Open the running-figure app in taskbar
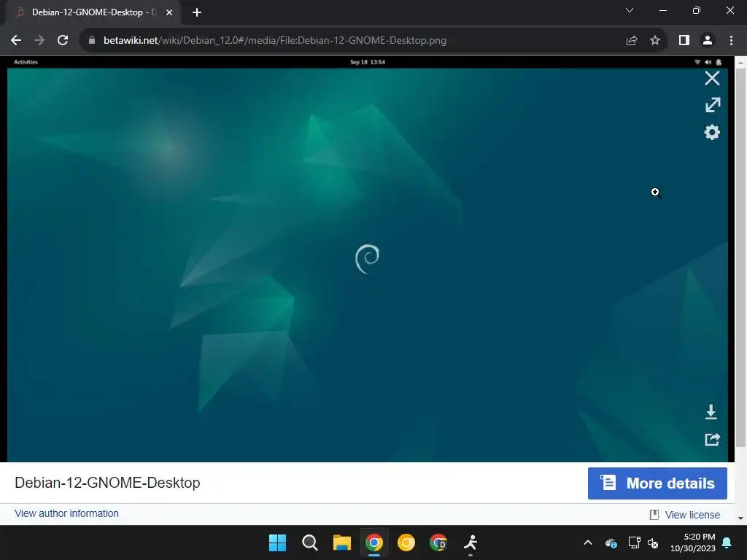This screenshot has height=560, width=747. tap(471, 542)
